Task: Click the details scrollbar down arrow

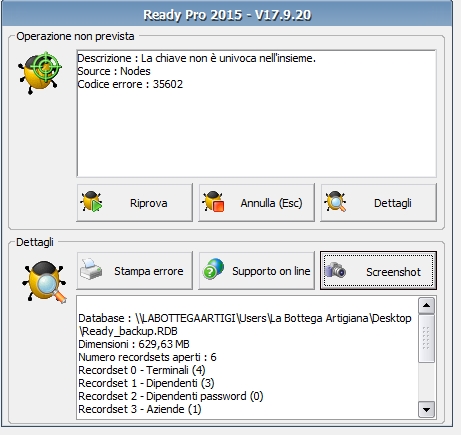Action: [427, 409]
